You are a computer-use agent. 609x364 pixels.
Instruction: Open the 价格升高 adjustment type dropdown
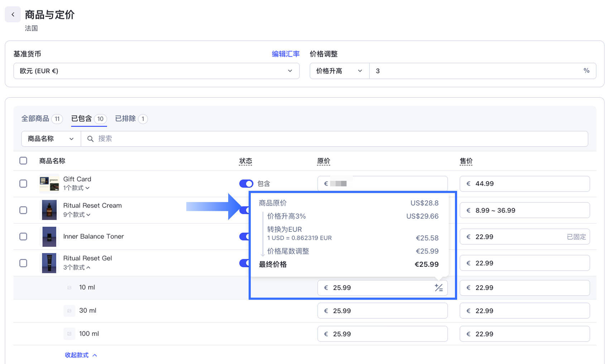click(x=339, y=71)
